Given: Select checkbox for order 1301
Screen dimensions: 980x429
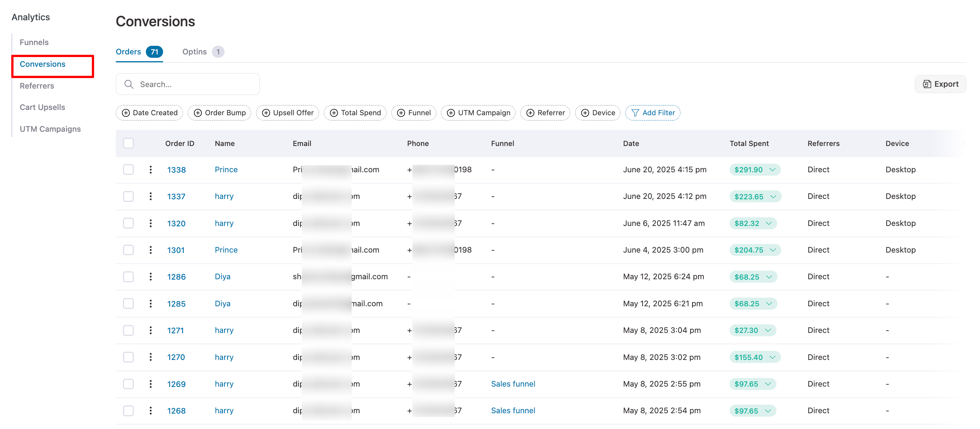Looking at the screenshot, I should (x=129, y=250).
